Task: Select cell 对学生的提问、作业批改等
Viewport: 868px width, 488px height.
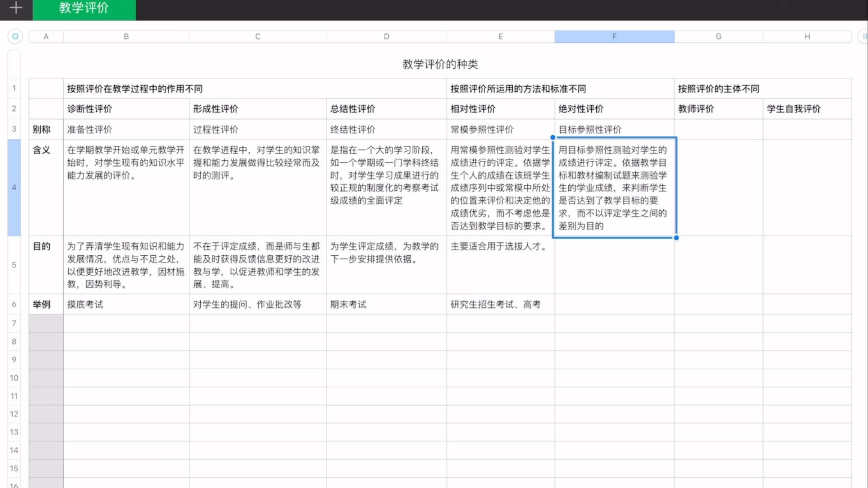Action: coord(258,304)
